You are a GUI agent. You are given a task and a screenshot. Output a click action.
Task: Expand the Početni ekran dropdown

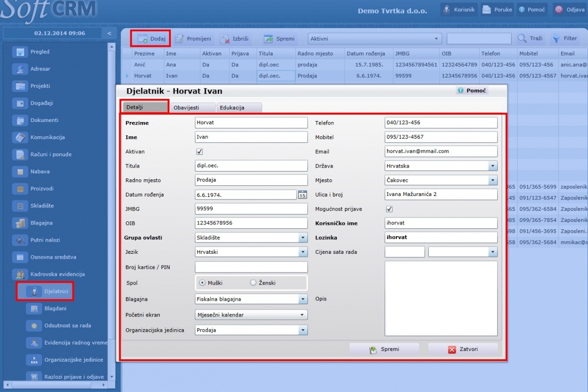(x=302, y=315)
